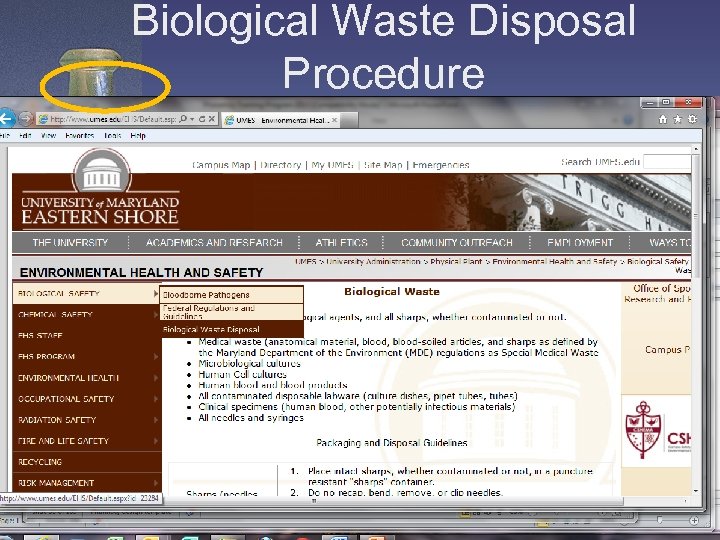
Task: Close the UMES Environmental Health tab
Action: 335,120
